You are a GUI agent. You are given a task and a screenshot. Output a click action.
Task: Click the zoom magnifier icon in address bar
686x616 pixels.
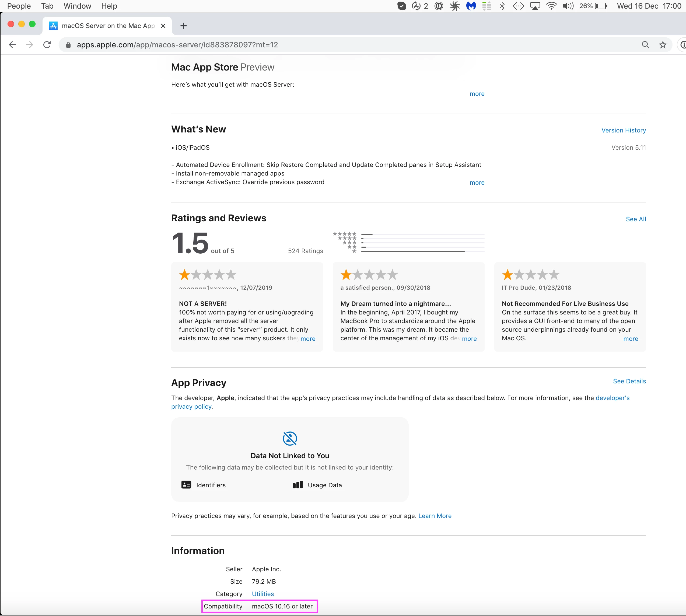point(645,45)
